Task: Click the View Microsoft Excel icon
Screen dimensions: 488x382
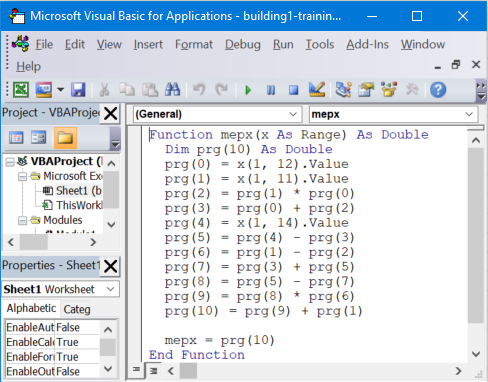Action: click(21, 90)
